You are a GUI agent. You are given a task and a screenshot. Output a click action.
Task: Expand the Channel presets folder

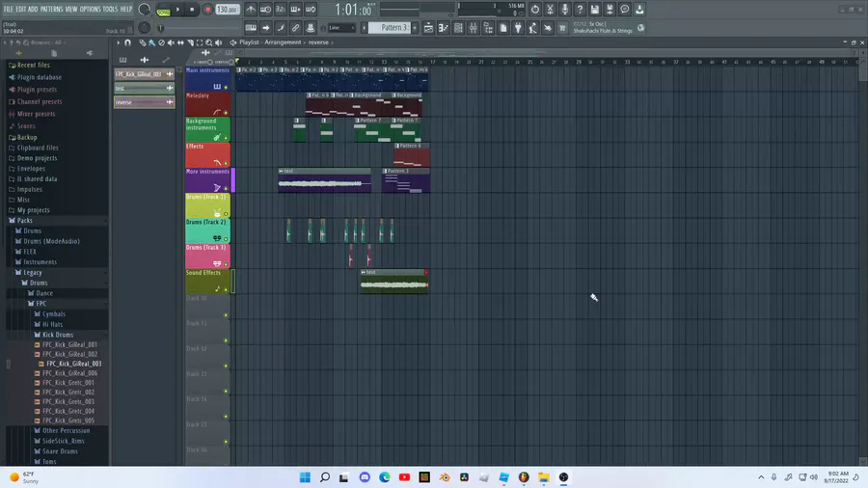[39, 102]
